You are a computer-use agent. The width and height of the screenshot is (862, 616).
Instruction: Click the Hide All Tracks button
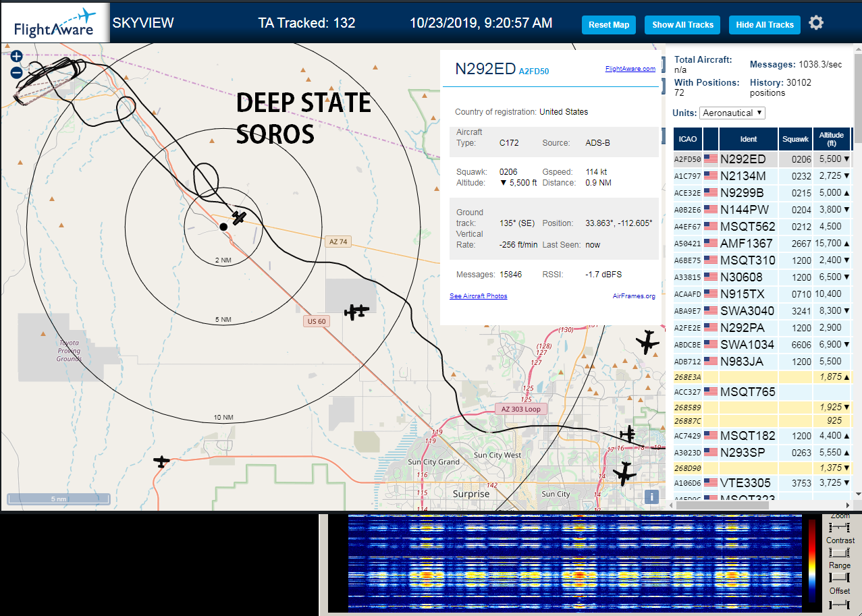click(765, 25)
